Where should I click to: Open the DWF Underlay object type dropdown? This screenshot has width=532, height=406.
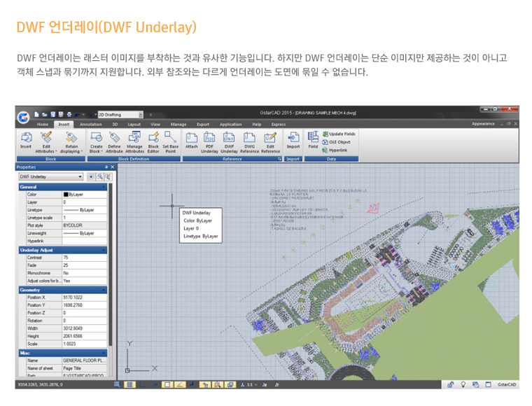(80, 177)
